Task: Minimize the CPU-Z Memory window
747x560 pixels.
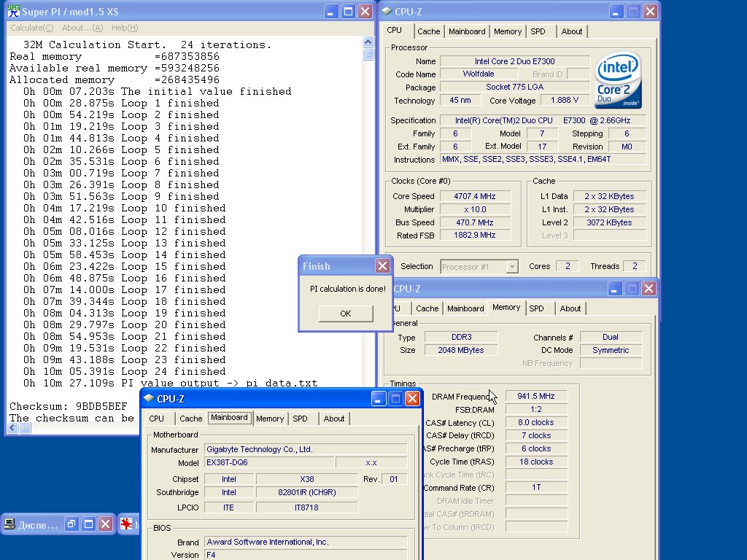Action: [614, 288]
